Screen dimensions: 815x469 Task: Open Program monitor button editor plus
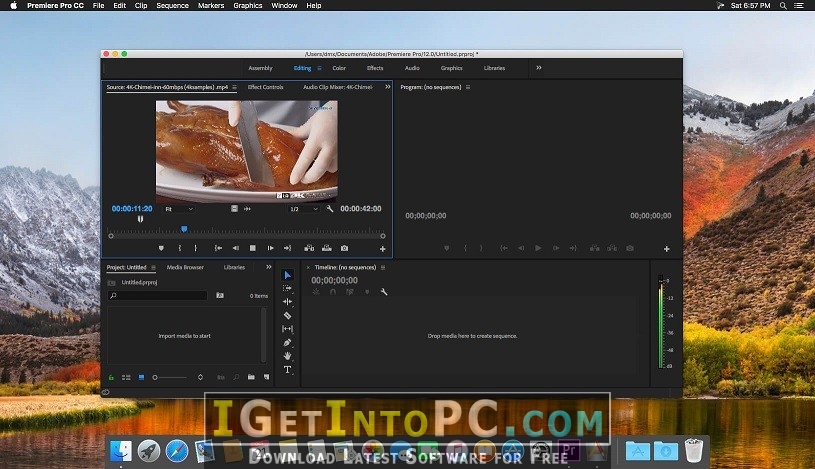click(666, 250)
